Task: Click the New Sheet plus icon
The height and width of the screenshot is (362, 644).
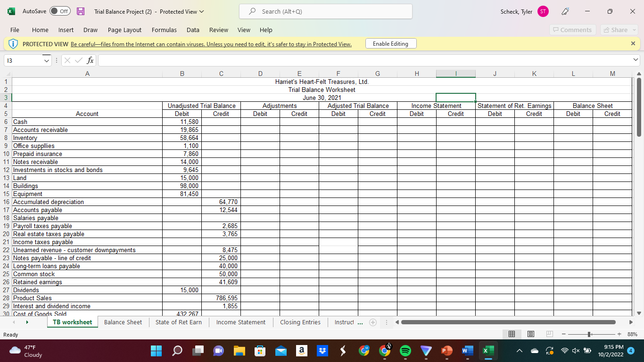Action: point(372,322)
